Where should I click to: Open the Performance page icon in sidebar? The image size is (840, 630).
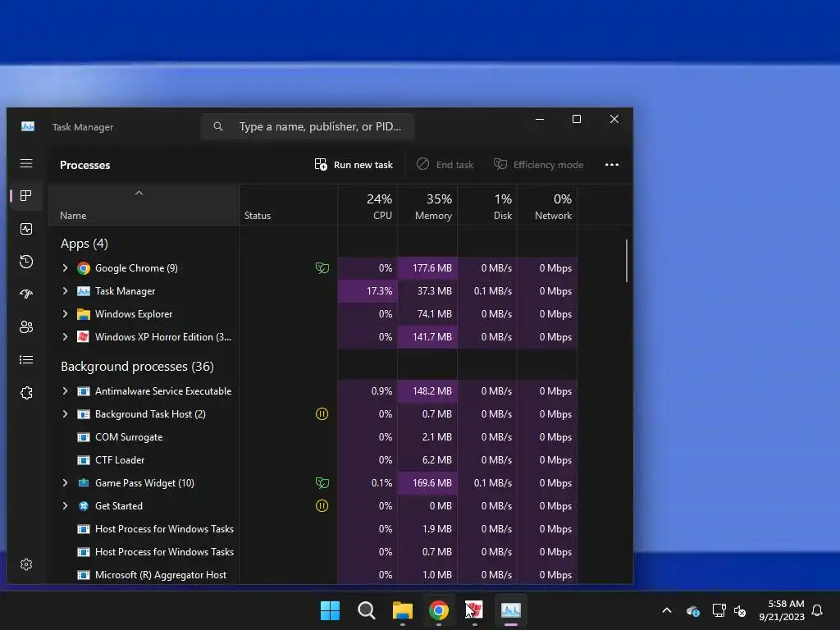pyautogui.click(x=26, y=229)
